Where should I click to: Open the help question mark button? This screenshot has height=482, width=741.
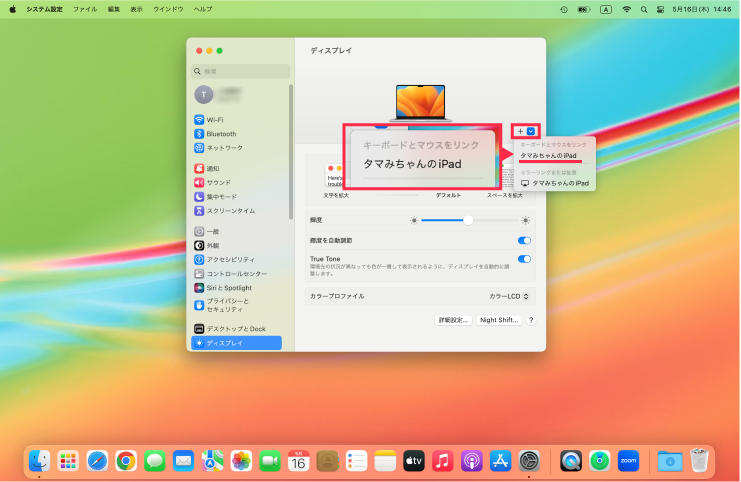coord(531,320)
